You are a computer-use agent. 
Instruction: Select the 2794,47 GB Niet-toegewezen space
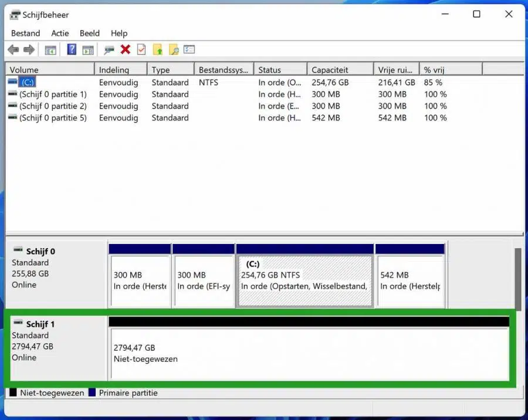pyautogui.click(x=309, y=349)
